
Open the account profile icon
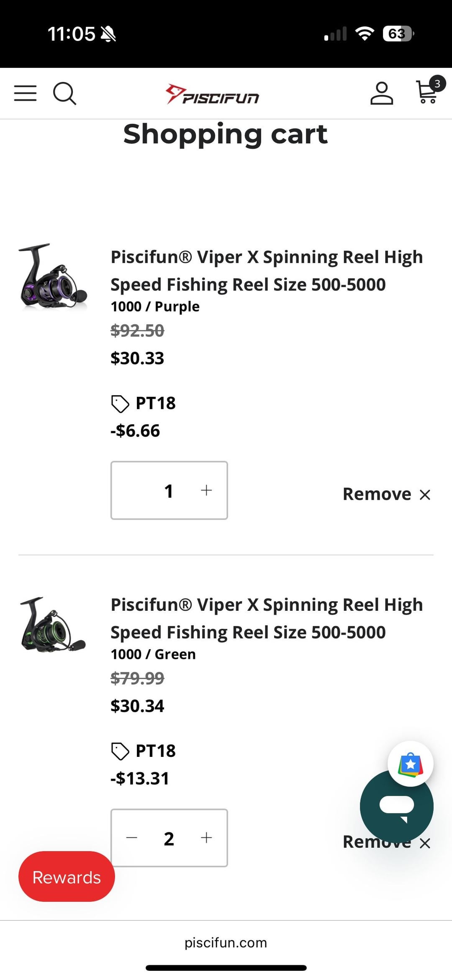point(381,93)
